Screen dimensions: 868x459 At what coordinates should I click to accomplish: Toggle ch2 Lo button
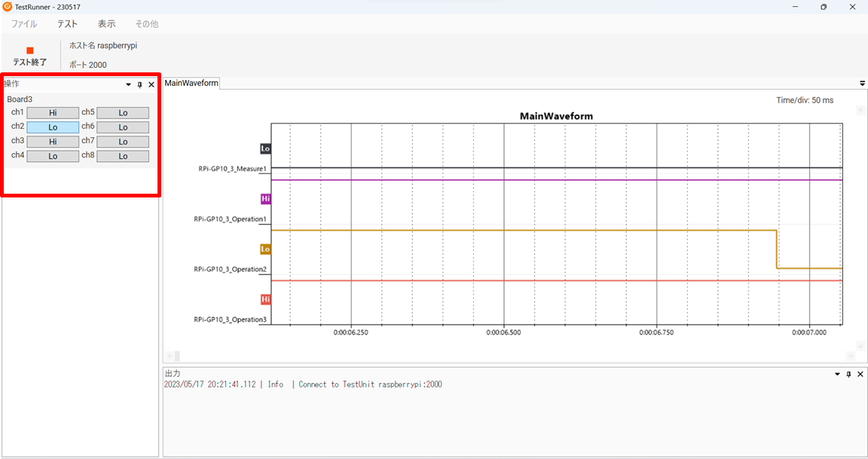click(53, 127)
